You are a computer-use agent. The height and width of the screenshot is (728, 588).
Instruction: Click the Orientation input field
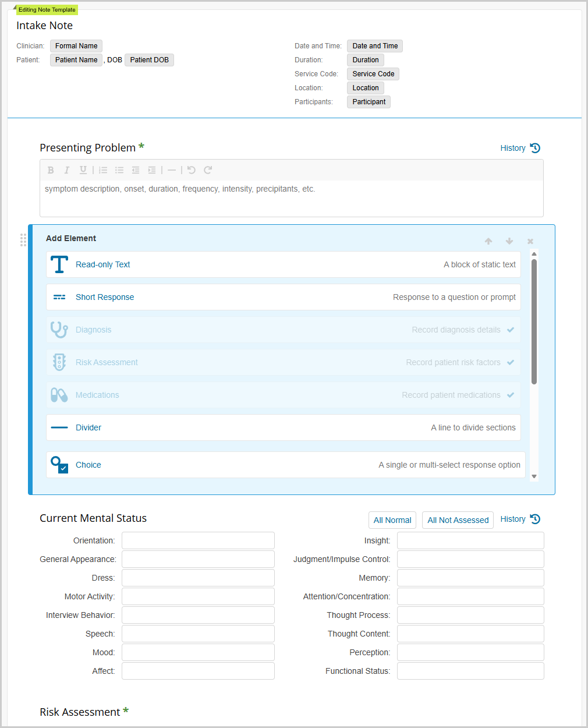[x=198, y=540]
